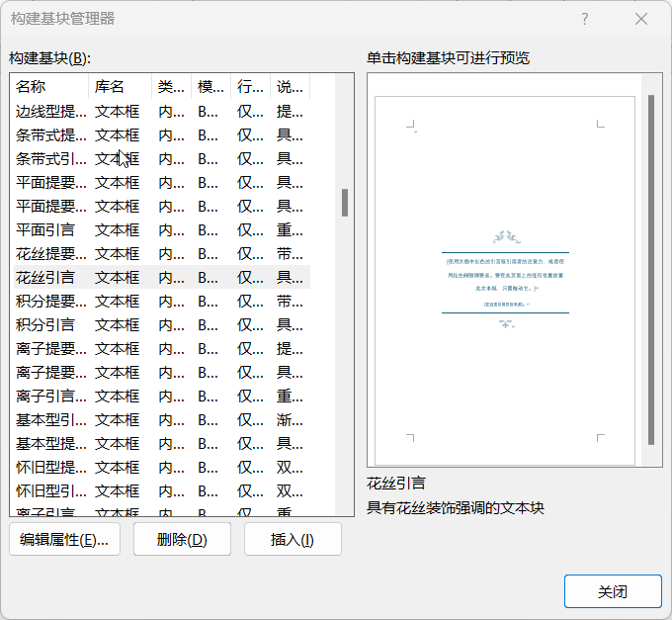Select the 怀旧型提... building block
Screen dimensions: 672x620
(51, 467)
